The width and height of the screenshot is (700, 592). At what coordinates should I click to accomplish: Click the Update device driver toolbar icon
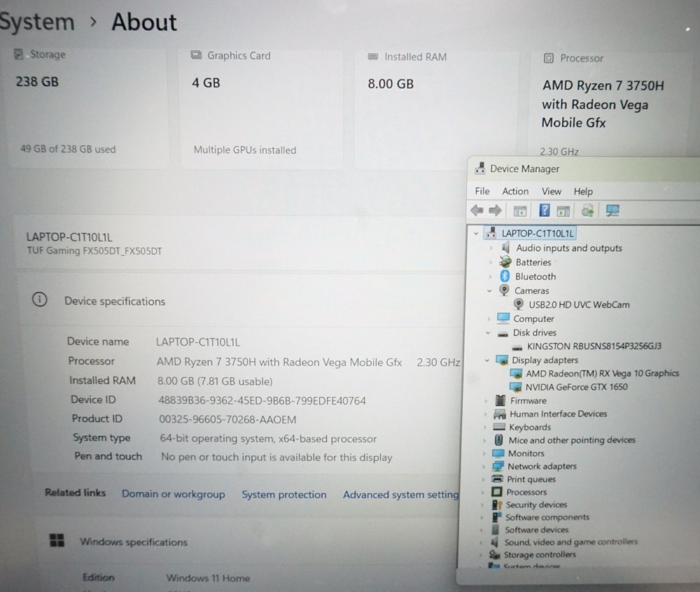click(x=587, y=211)
